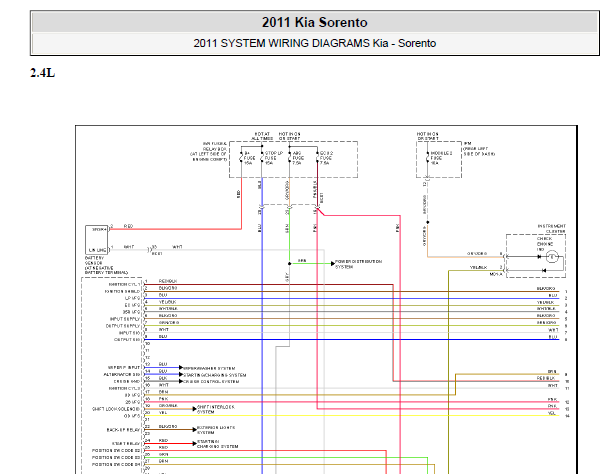
Task: Click the "SHIFT INTERLOCK SYSTEM" reference
Action: 216,410
